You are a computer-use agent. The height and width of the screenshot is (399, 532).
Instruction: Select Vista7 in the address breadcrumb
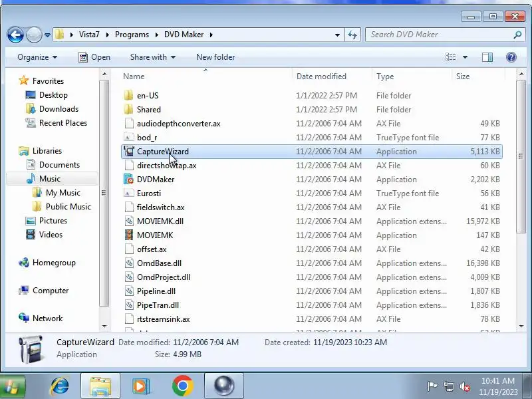tap(89, 35)
